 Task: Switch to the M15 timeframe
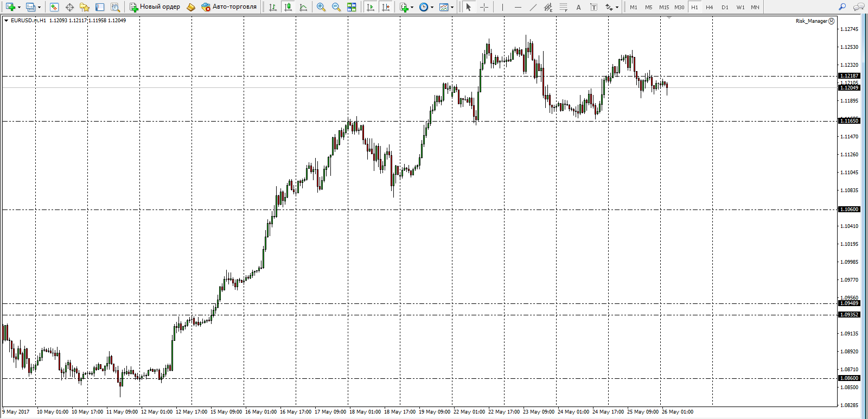pyautogui.click(x=664, y=7)
